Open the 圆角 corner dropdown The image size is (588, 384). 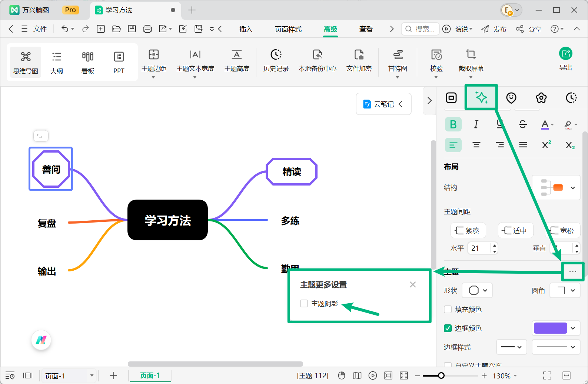tap(565, 290)
